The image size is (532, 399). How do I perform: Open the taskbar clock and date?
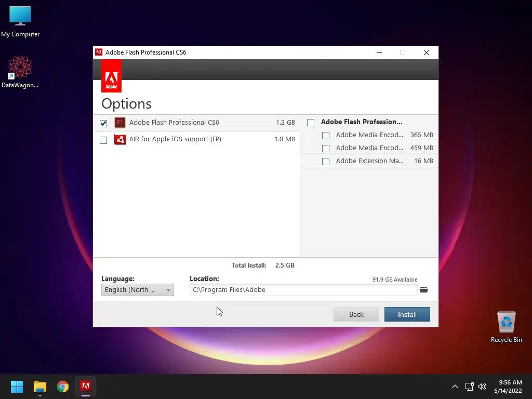[x=508, y=387]
